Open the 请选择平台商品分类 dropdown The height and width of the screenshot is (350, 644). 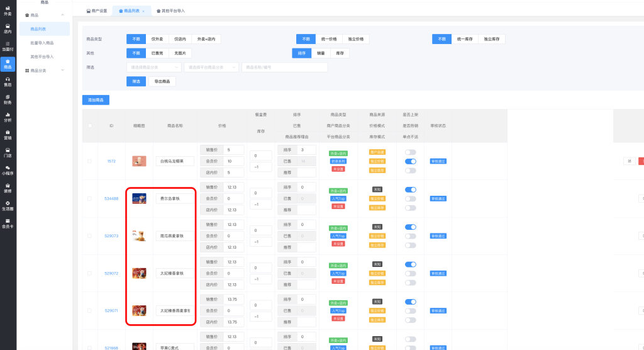point(212,67)
